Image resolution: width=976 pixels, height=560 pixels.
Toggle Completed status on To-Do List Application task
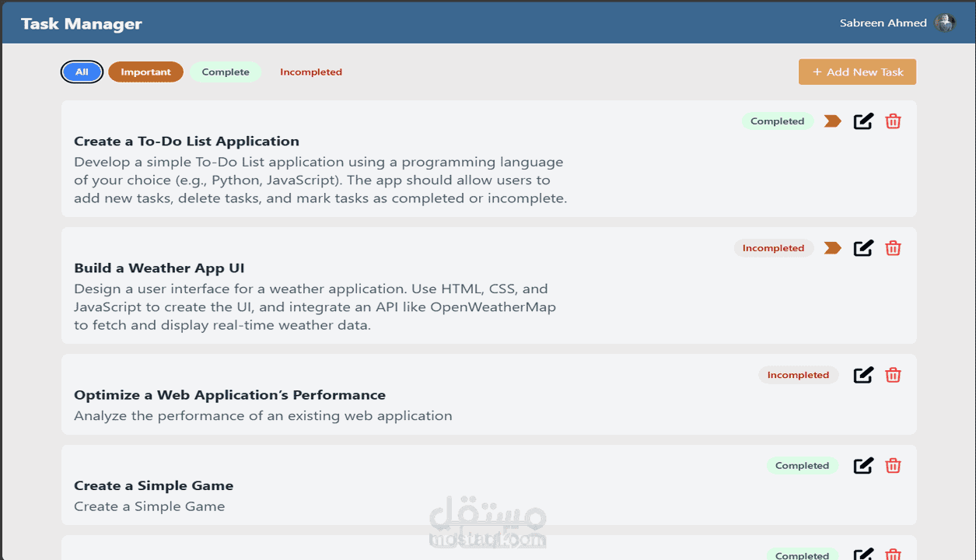777,121
